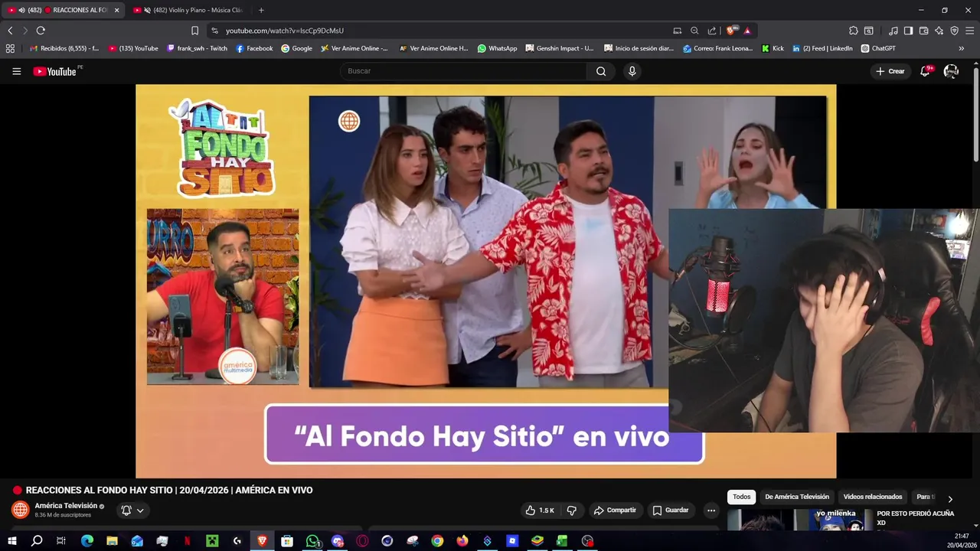Viewport: 980px width, 551px height.
Task: Open Windows Start menu
Action: 11,541
